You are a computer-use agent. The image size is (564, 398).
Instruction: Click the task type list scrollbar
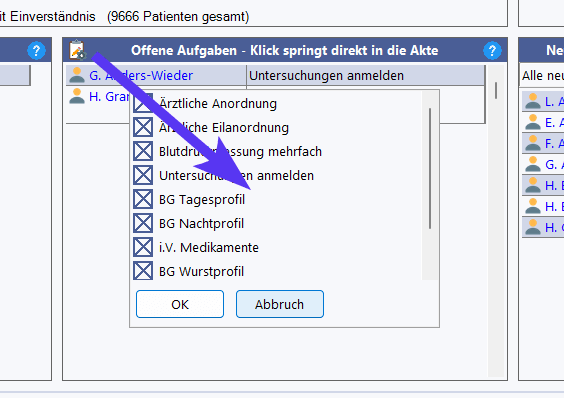point(430,168)
